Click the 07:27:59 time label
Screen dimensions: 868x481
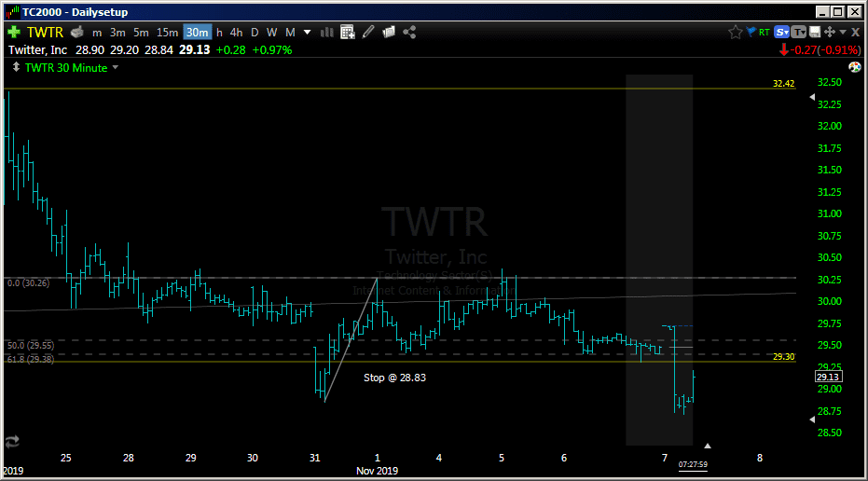click(693, 464)
